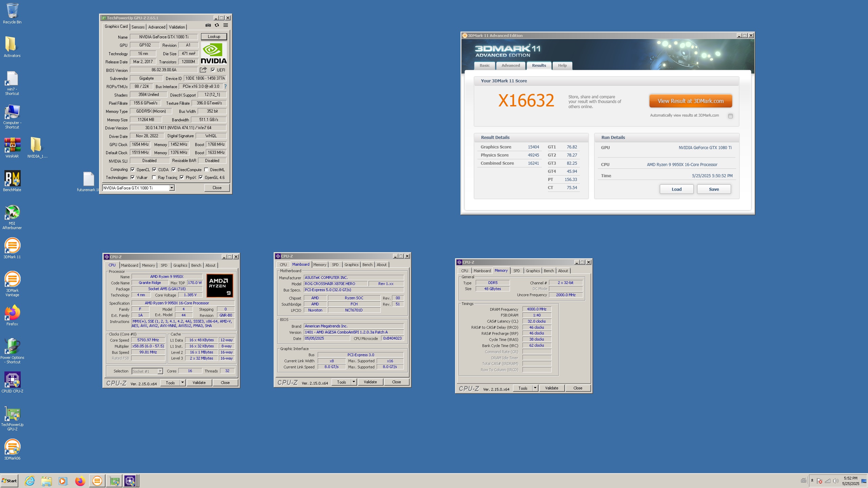Launch the CPUID CPU-Z desktop icon
Viewport: 868px width, 488px height.
(x=12, y=382)
